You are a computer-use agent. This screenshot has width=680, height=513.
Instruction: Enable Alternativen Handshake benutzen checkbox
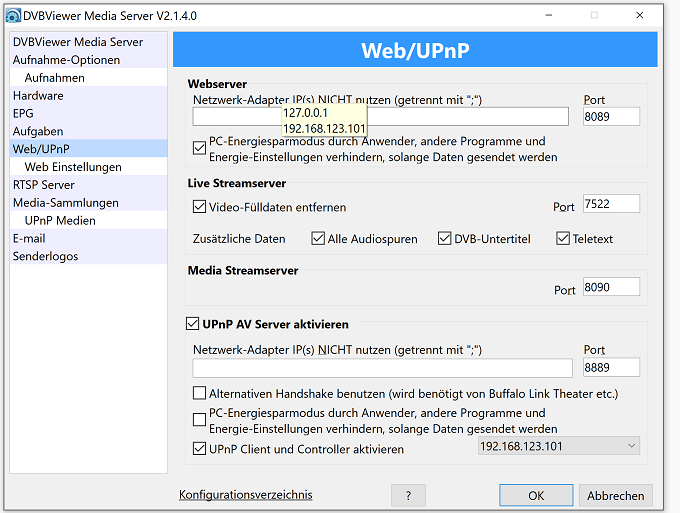pos(199,393)
